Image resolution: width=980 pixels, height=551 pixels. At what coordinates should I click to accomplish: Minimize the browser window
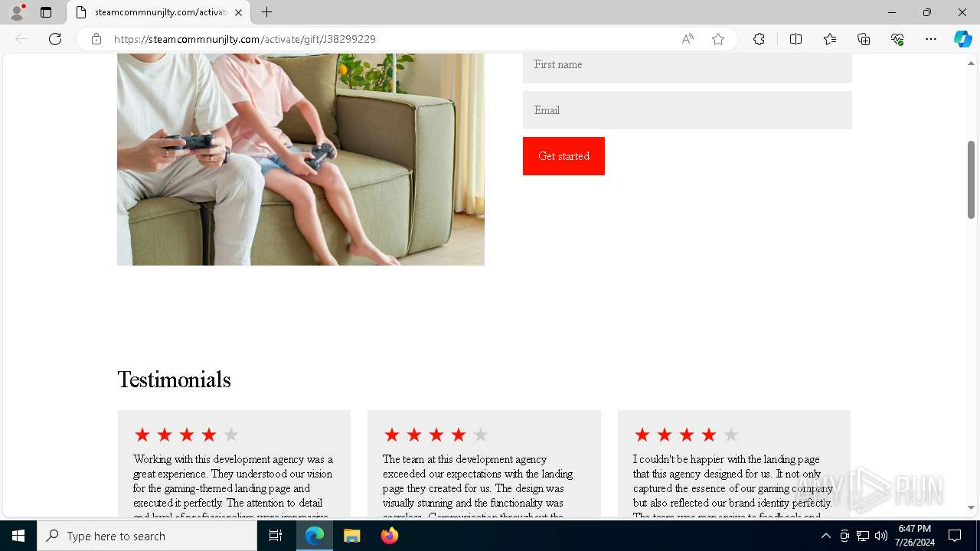tap(891, 12)
